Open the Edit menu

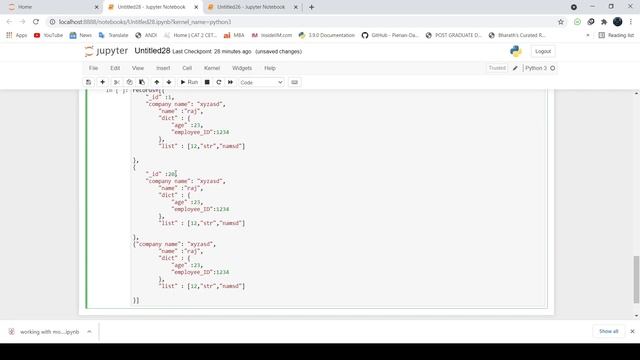pyautogui.click(x=115, y=68)
